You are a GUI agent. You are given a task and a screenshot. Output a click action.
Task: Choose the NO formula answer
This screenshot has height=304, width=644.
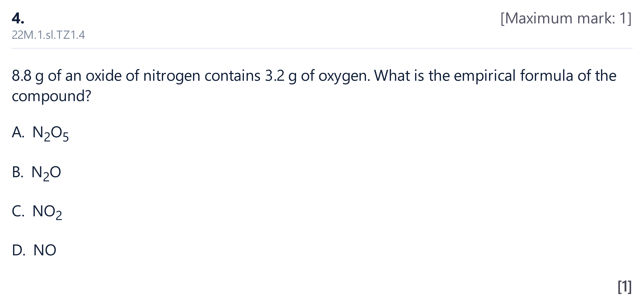45,250
